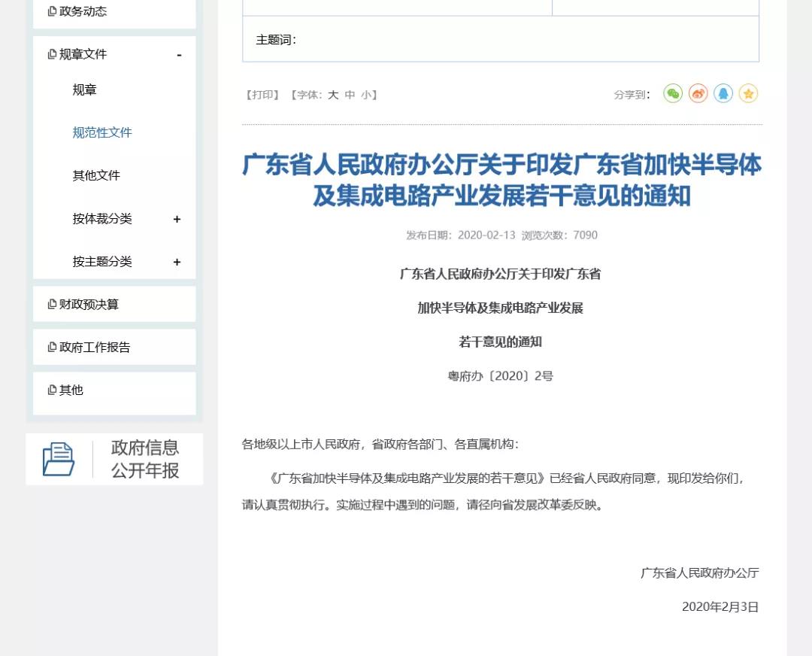812x656 pixels.
Task: Open the 其他 sidebar menu
Action: [x=71, y=390]
